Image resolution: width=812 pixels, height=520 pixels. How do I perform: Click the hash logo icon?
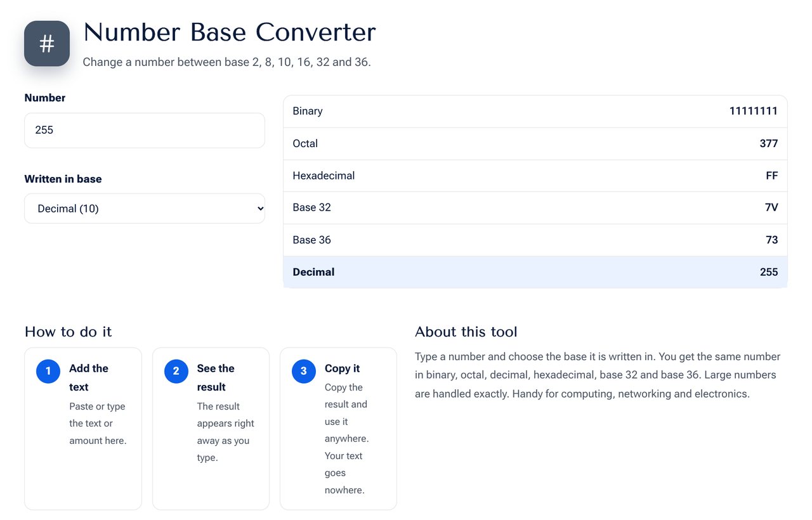point(47,44)
